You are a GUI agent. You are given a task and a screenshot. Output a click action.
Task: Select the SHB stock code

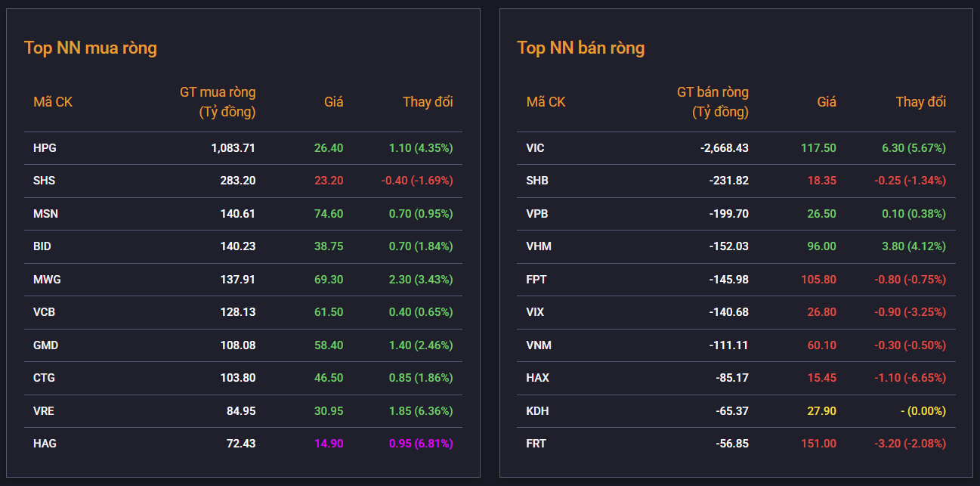coord(537,181)
